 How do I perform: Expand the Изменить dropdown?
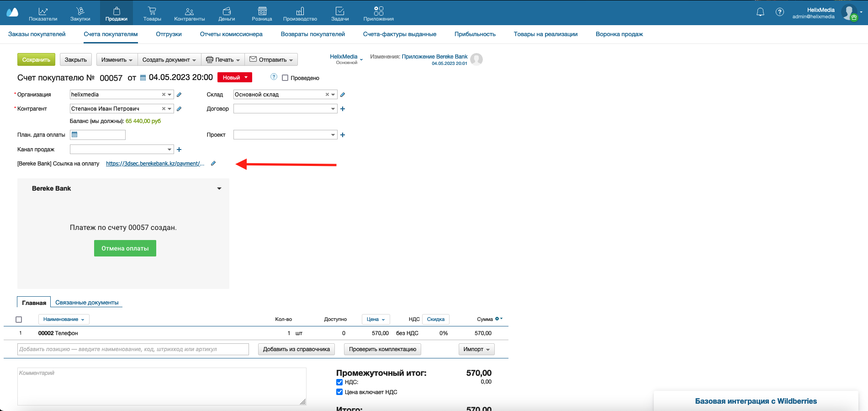(117, 60)
